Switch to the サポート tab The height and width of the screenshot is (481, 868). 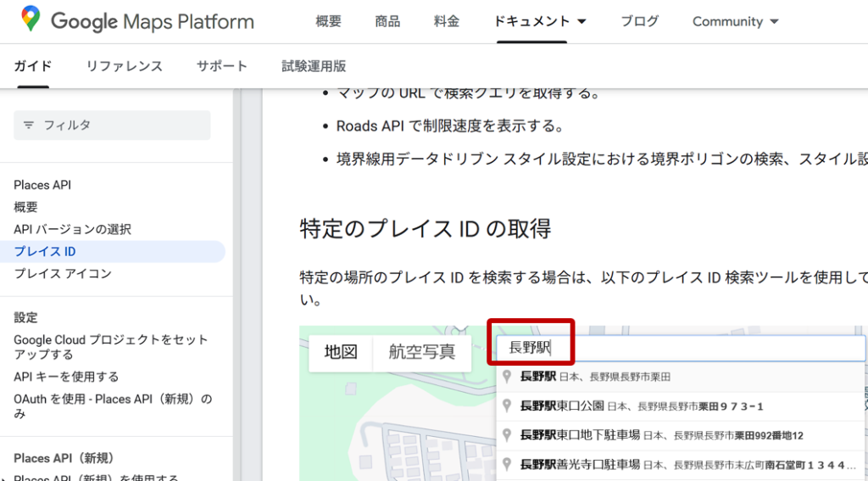(x=222, y=66)
